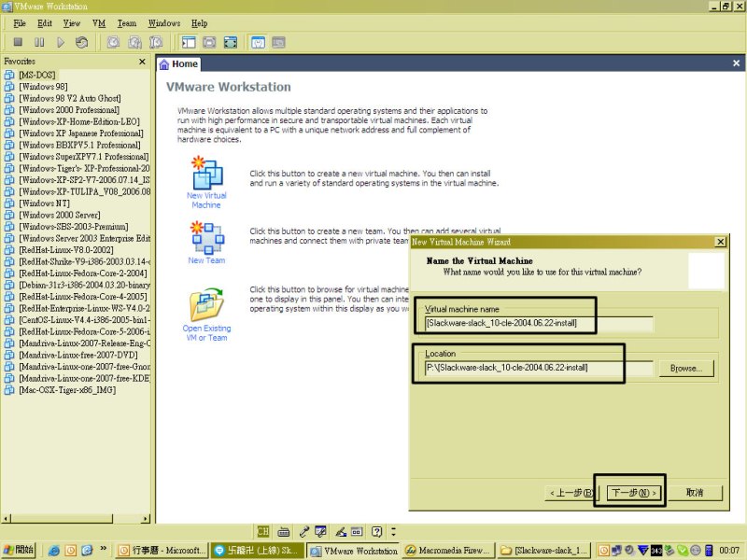Click the Take Snapshot toolbar icon
747x560 pixels.
coord(113,42)
